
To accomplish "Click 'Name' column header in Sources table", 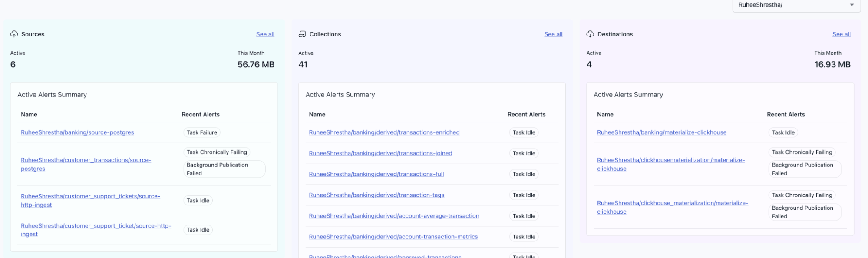I will pyautogui.click(x=29, y=115).
